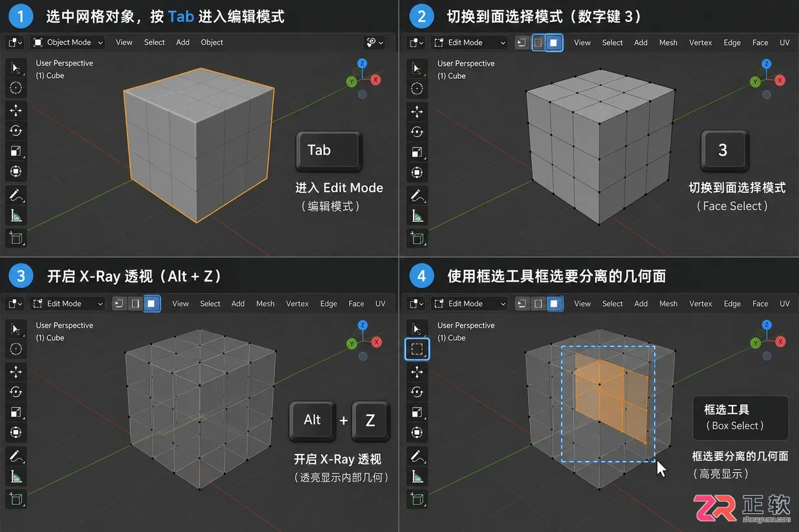This screenshot has width=799, height=532.
Task: Open the Mesh menu in step 2 header
Action: [x=668, y=43]
